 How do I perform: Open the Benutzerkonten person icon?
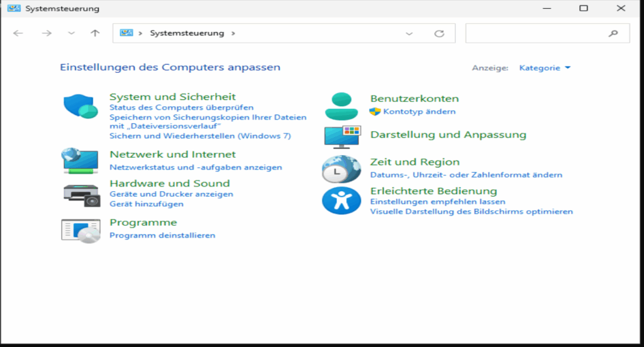tap(341, 106)
